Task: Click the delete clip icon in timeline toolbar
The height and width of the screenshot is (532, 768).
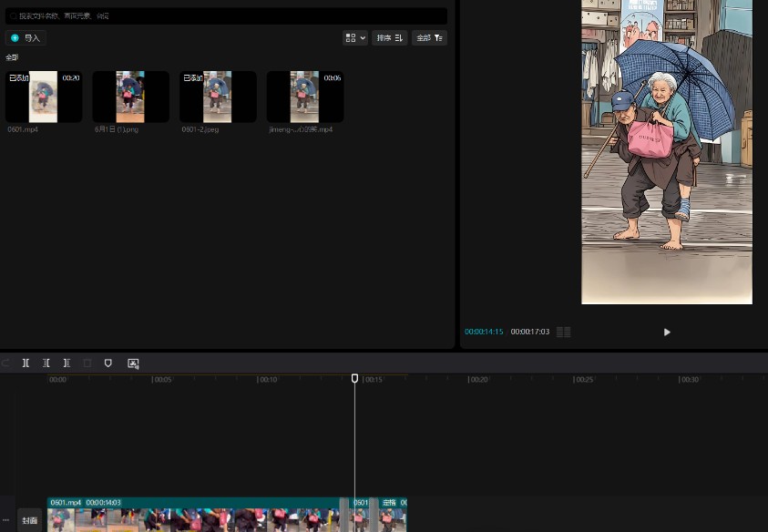Action: [x=87, y=363]
